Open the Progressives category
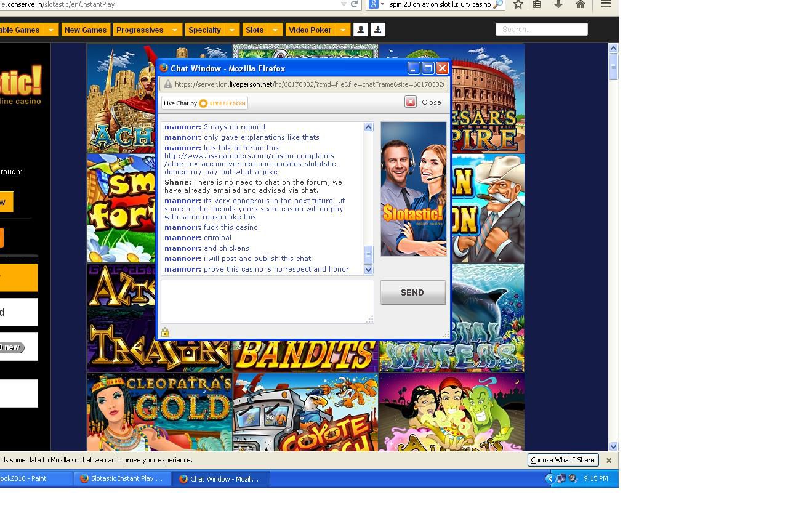 140,30
